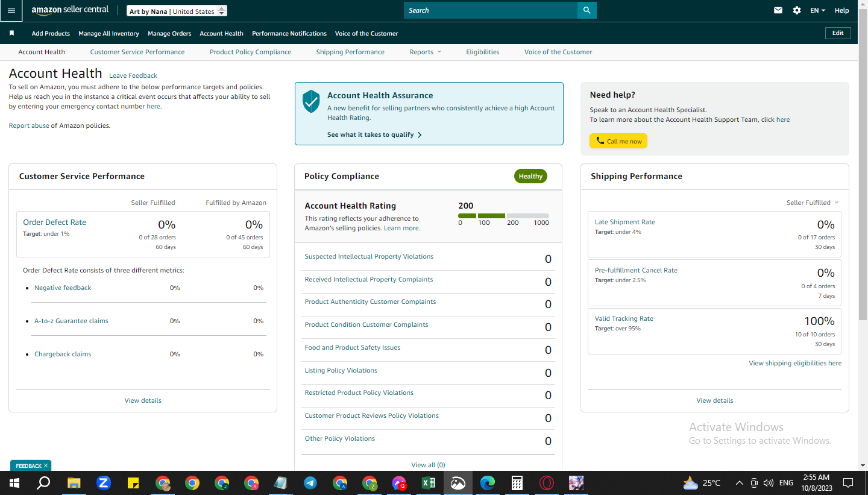Click the search magnifier button

pos(587,10)
